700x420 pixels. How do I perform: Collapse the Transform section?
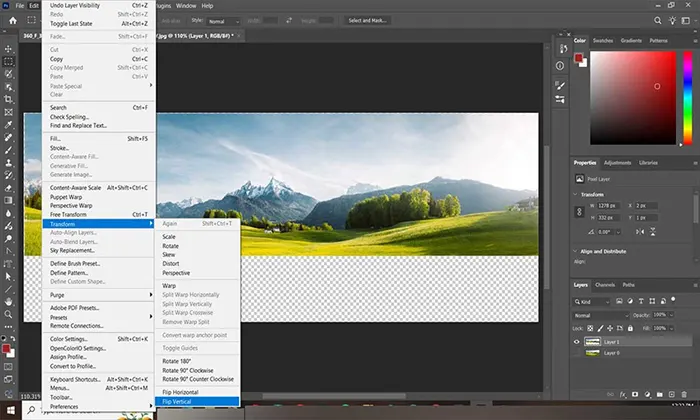pyautogui.click(x=575, y=195)
